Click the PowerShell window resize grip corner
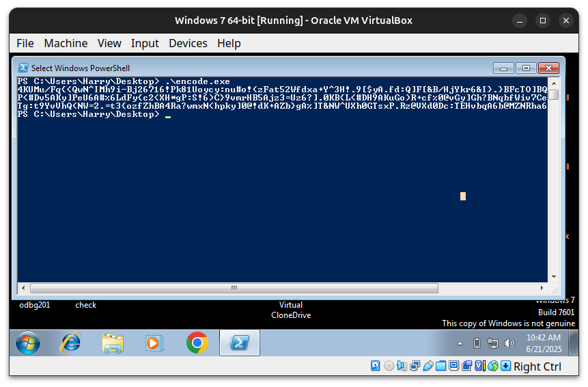 (555, 289)
